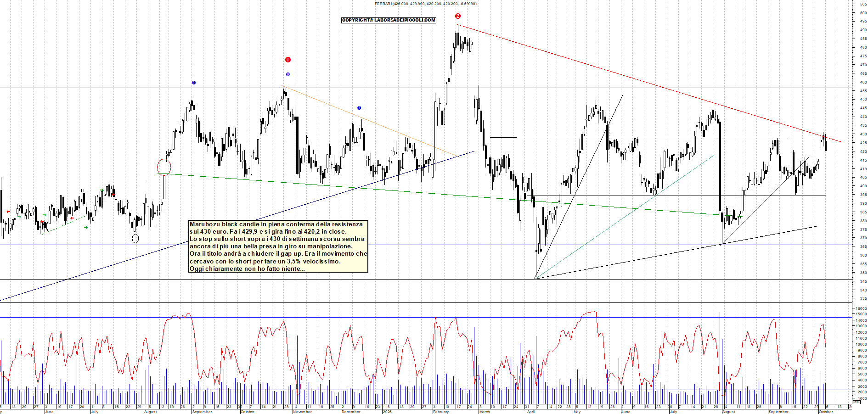Viewport: 868px width, 414px height.
Task: Select the blue marker numbered 2
Action: (x=359, y=108)
